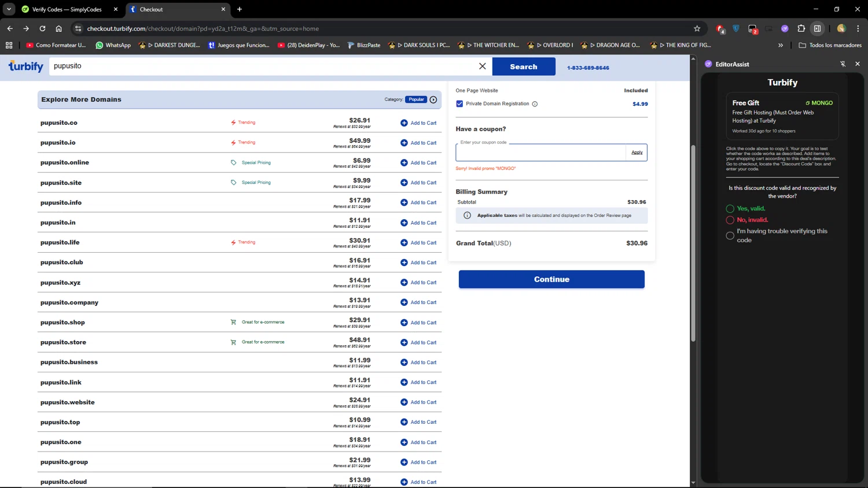
Task: Add pupusito.xyz to cart
Action: pyautogui.click(x=418, y=283)
